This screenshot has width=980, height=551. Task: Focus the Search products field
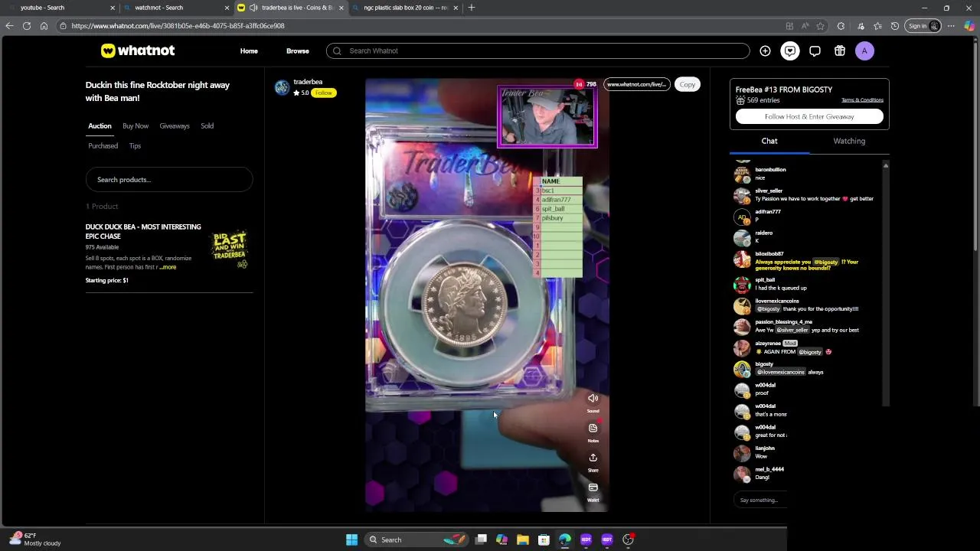tap(169, 179)
